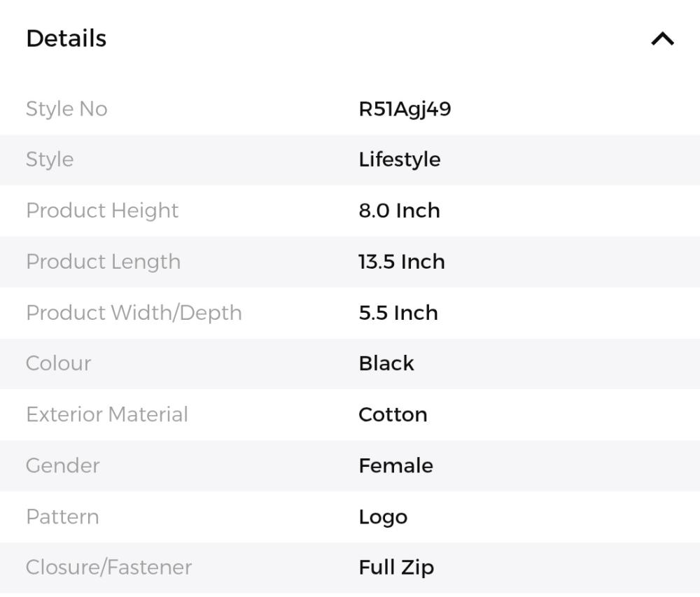Select the Cotton material value
Screen dimensions: 700x597
pos(393,414)
